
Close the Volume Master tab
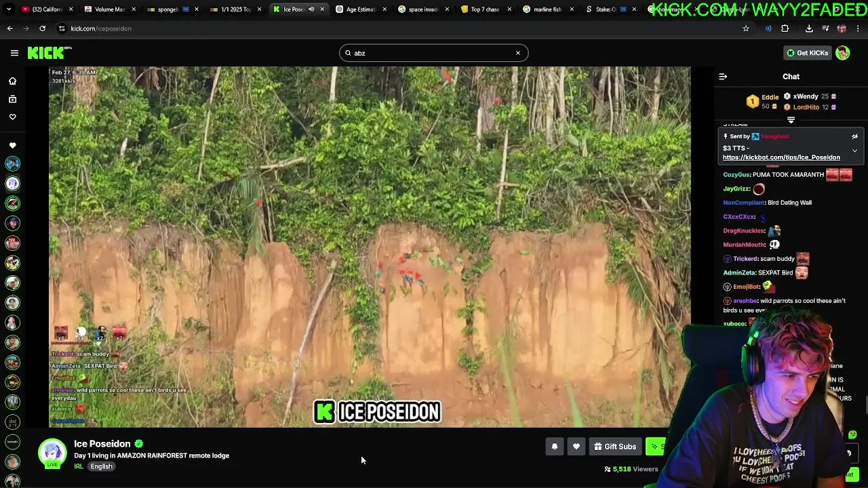tap(134, 9)
